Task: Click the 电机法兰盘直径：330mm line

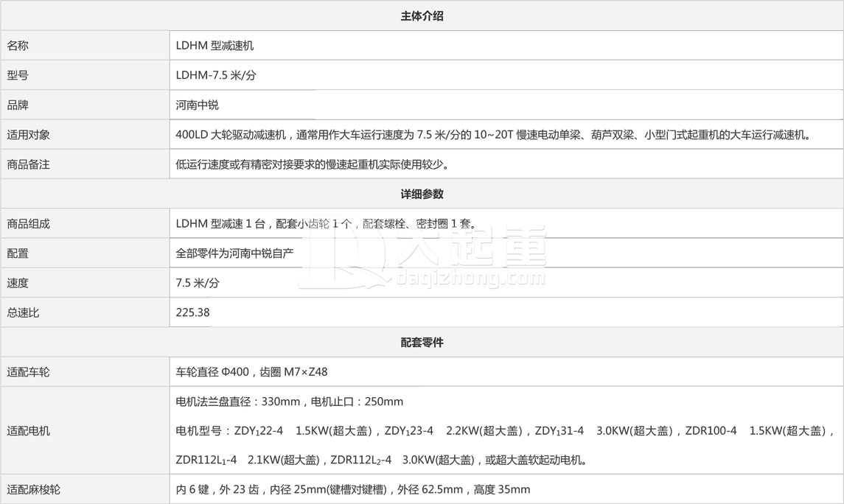Action: tap(290, 402)
